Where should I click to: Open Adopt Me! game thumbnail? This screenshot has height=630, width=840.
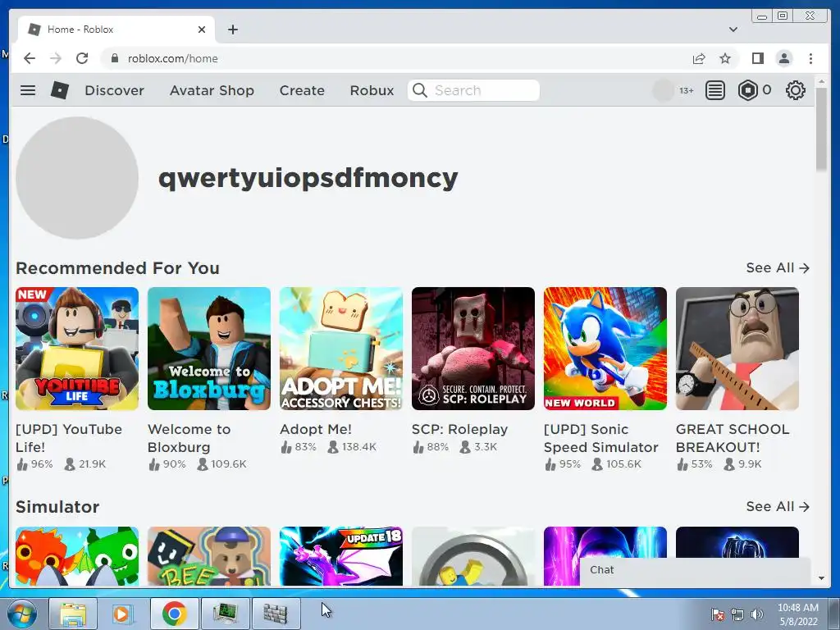(x=341, y=349)
